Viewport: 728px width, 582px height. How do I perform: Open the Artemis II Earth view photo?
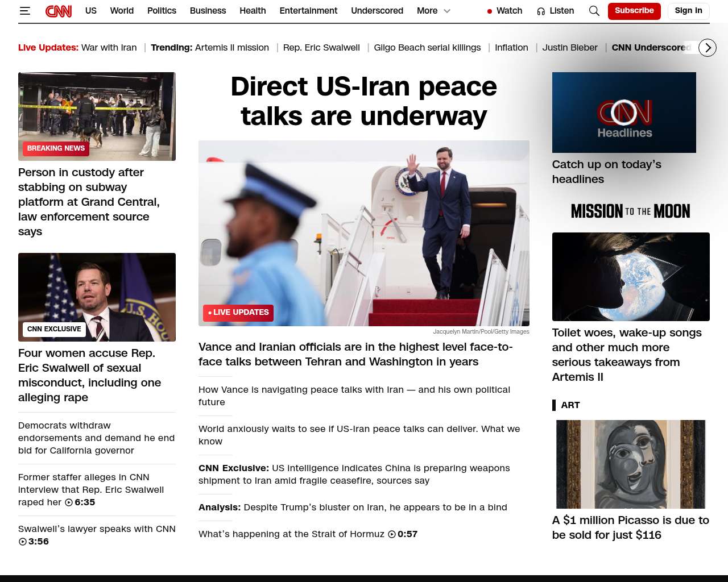631,277
